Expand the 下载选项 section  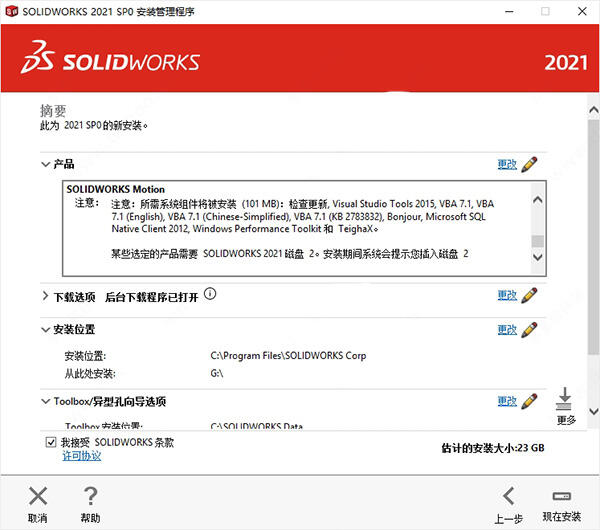click(45, 296)
